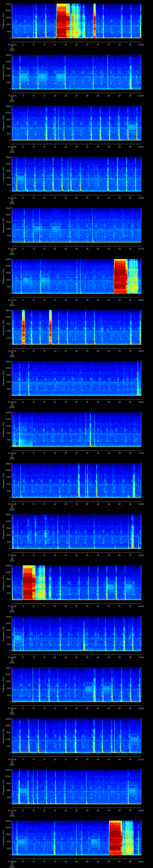Click the 15:35:00 start time label
Viewport: 153px width, 868px height.
pyautogui.click(x=12, y=708)
